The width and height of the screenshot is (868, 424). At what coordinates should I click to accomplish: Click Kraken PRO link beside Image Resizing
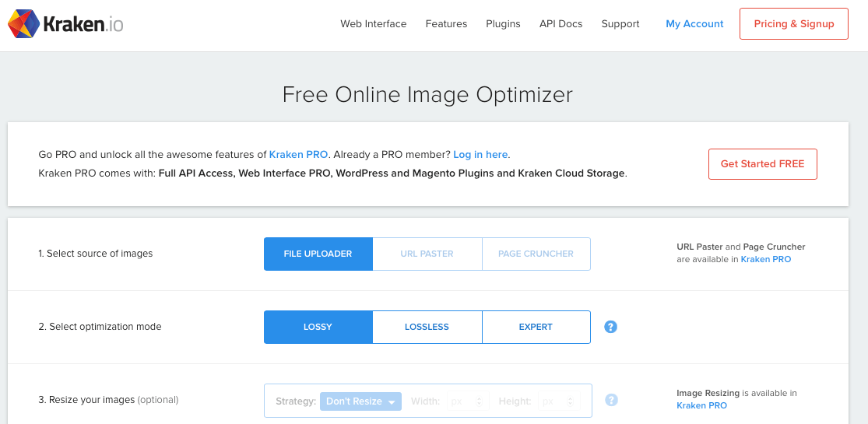point(701,405)
